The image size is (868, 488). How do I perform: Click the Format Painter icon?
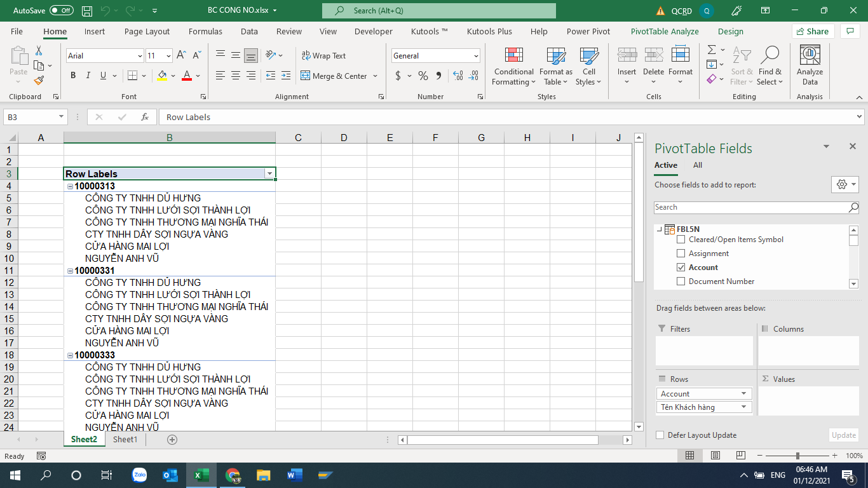39,81
